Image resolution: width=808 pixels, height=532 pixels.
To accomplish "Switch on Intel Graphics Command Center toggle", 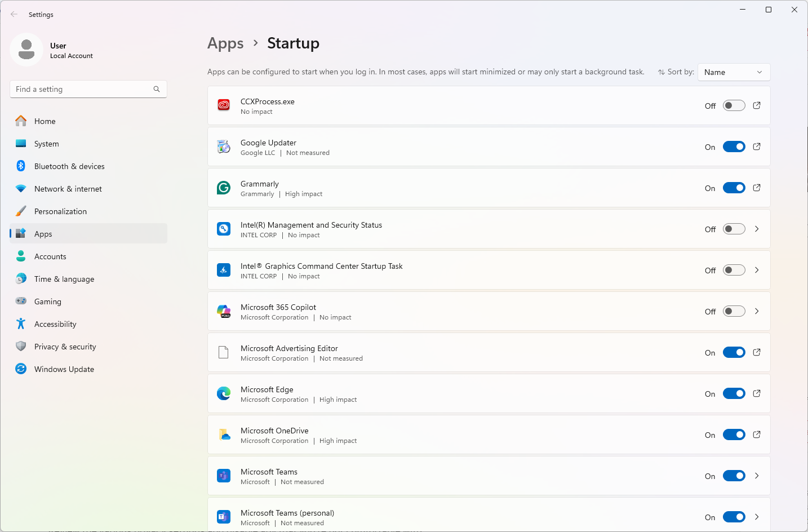I will click(x=734, y=270).
